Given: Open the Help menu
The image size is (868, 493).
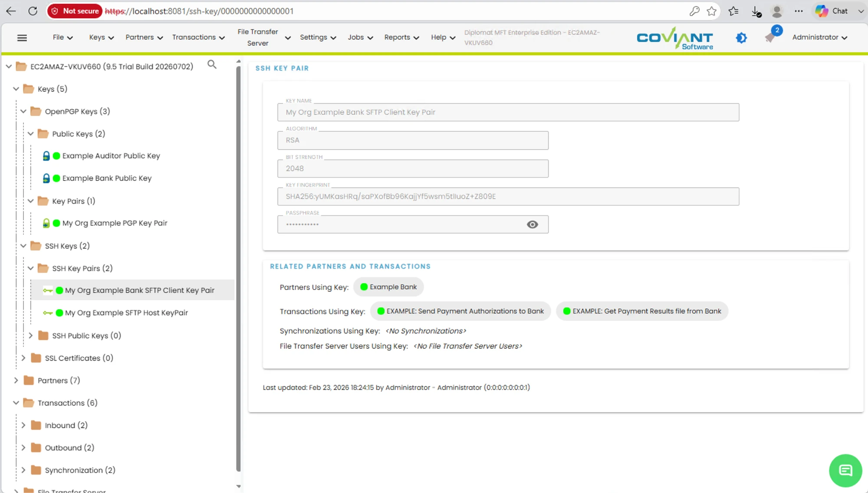Looking at the screenshot, I should coord(443,37).
